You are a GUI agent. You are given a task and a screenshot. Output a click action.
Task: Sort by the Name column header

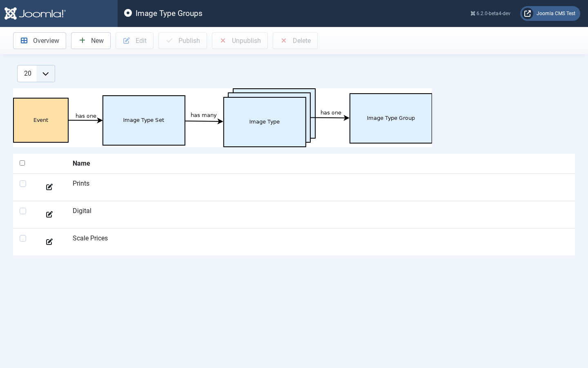point(81,164)
